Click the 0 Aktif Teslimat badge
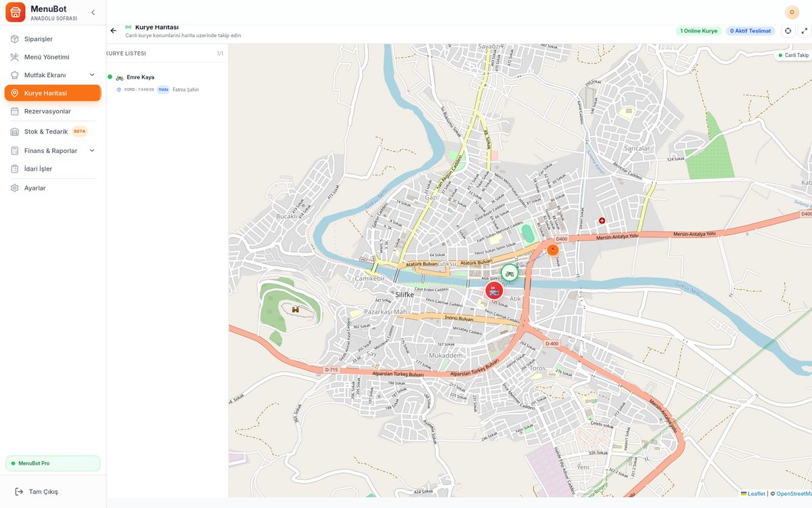This screenshot has width=812, height=508. point(750,30)
